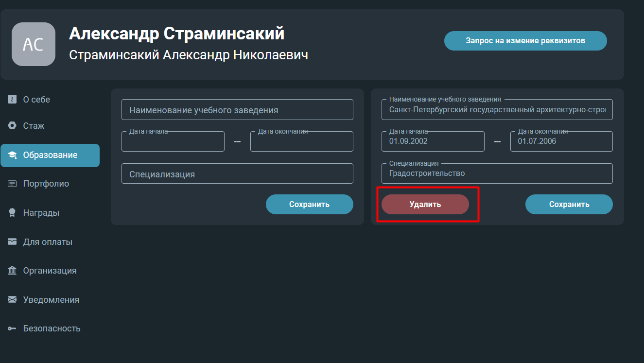
Task: Click the envelope icon for Уведомления
Action: 12,299
